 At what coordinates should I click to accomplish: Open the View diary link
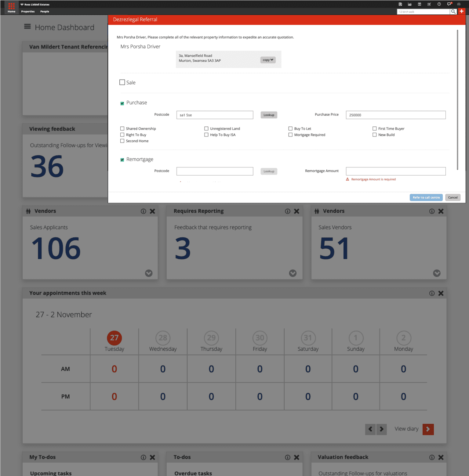pos(406,429)
